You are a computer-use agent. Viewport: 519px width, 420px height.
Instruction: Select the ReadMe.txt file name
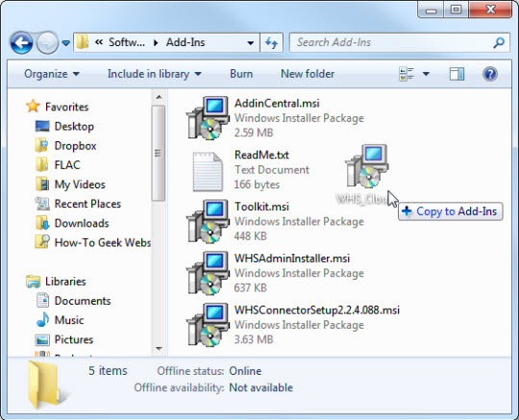[x=261, y=155]
